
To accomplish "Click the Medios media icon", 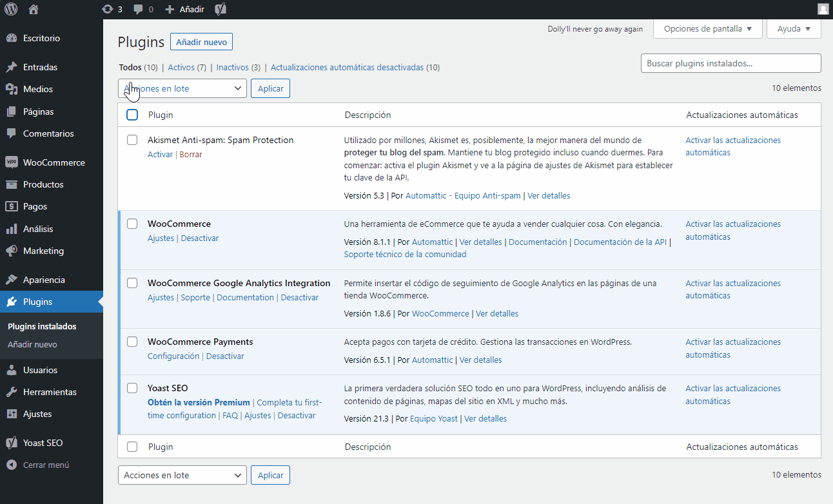I will (11, 89).
